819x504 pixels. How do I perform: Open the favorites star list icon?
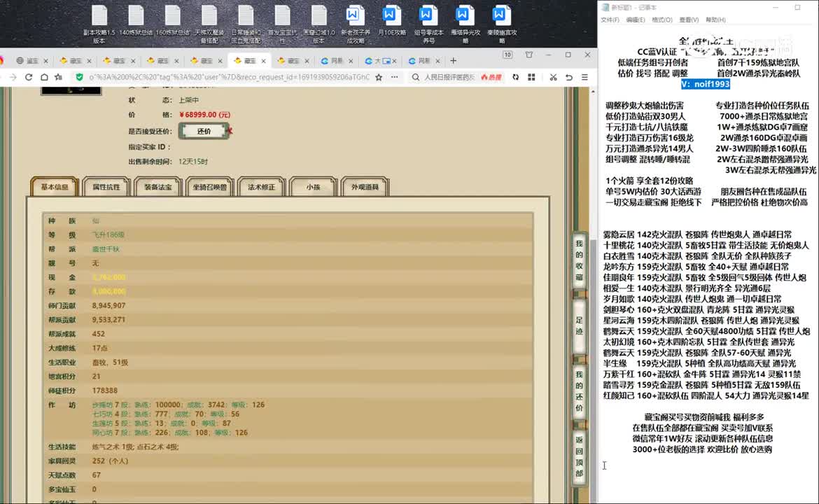tap(59, 77)
